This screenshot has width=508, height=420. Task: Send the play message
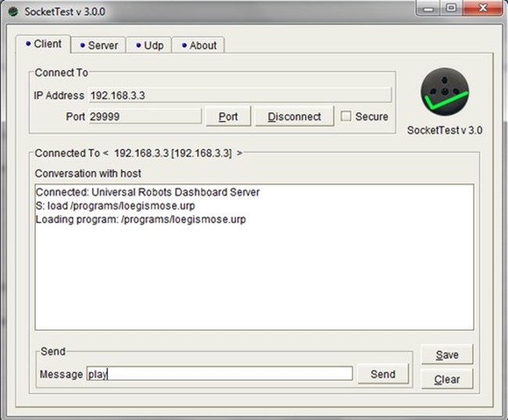coord(383,374)
